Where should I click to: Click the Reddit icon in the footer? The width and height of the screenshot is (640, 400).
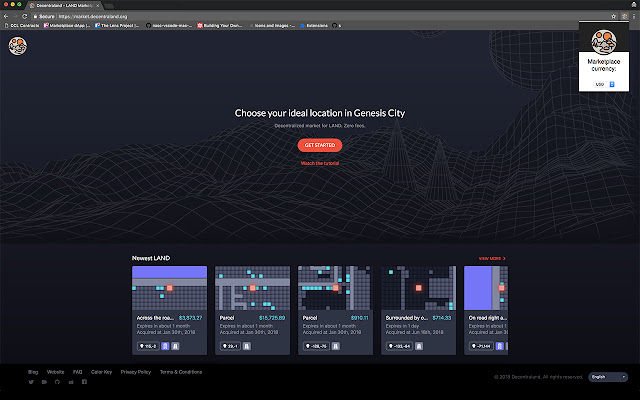point(71,382)
